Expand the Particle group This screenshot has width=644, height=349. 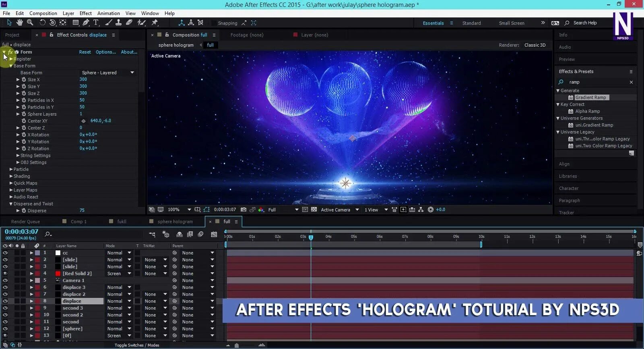[x=11, y=169]
